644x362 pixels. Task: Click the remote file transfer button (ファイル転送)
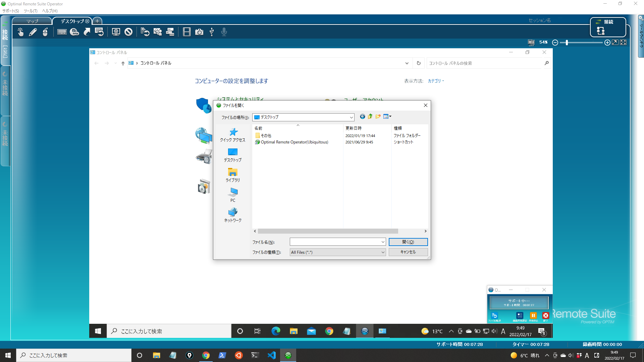pyautogui.click(x=494, y=316)
